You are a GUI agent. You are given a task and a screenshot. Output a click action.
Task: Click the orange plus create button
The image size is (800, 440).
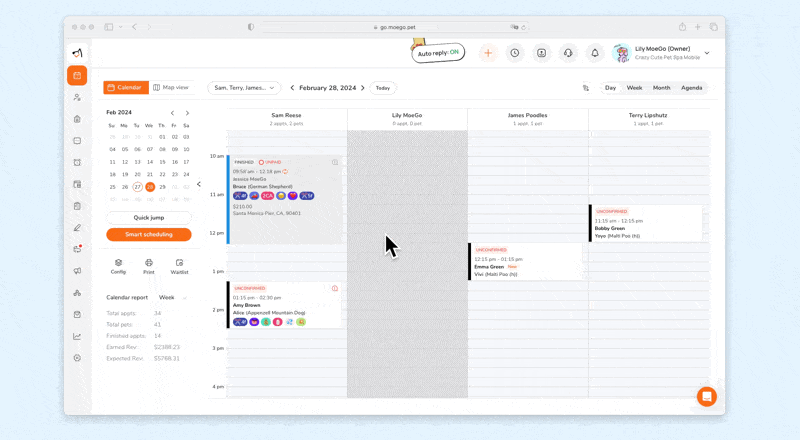488,53
